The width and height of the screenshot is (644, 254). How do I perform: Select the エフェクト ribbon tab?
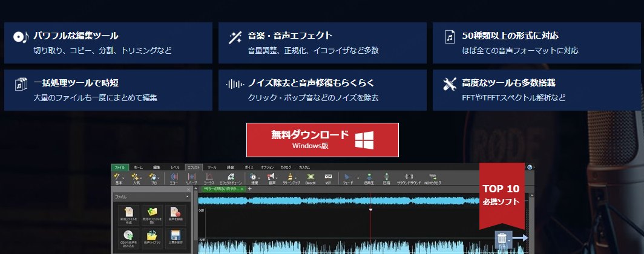point(194,168)
